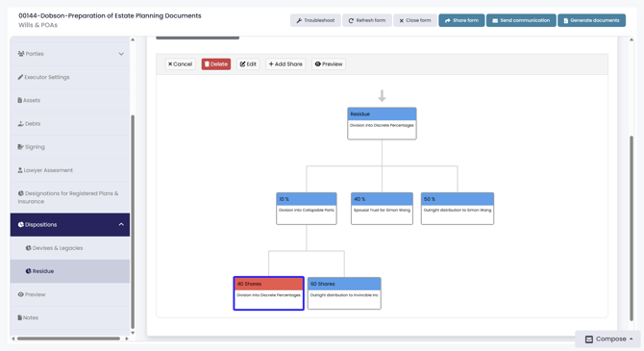Screen dimensions: 644x351
Task: Select the 60 Shares node
Action: [344, 293]
